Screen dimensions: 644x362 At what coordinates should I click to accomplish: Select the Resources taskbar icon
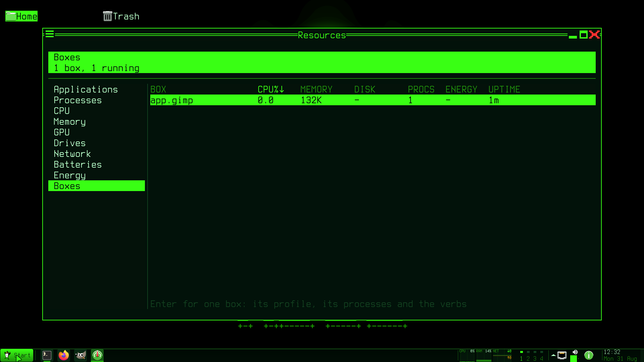[97, 355]
